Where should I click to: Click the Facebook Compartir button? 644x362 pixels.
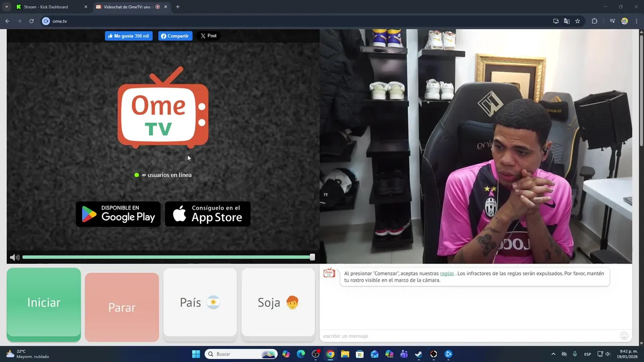click(175, 36)
